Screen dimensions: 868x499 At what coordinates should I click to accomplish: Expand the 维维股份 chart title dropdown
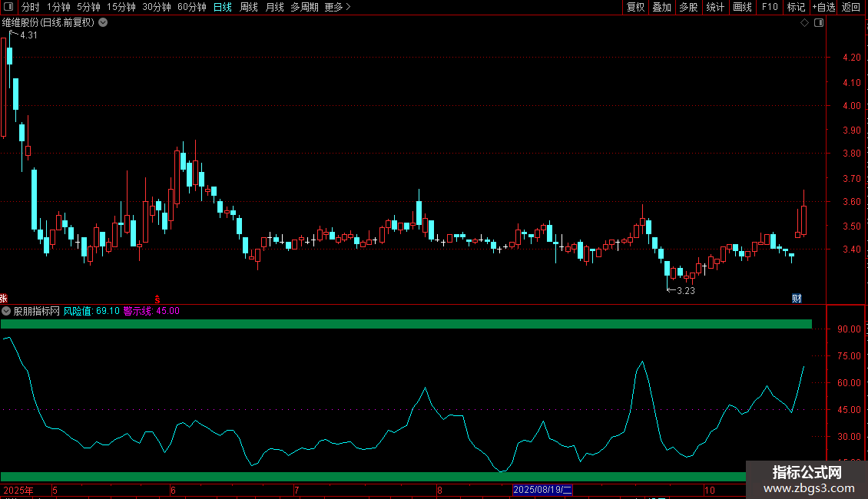click(103, 23)
